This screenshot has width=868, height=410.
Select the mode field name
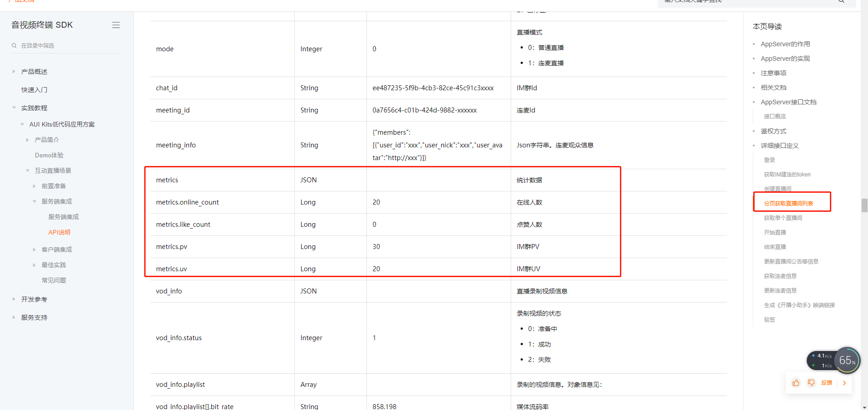tap(165, 49)
